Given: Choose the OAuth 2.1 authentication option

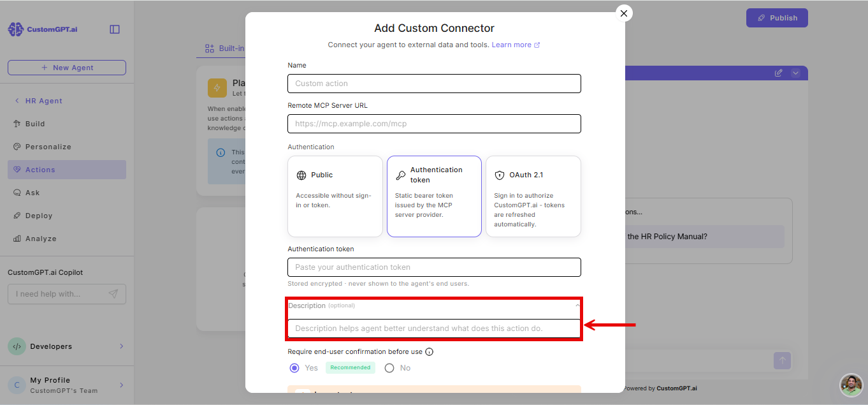Looking at the screenshot, I should tap(533, 196).
